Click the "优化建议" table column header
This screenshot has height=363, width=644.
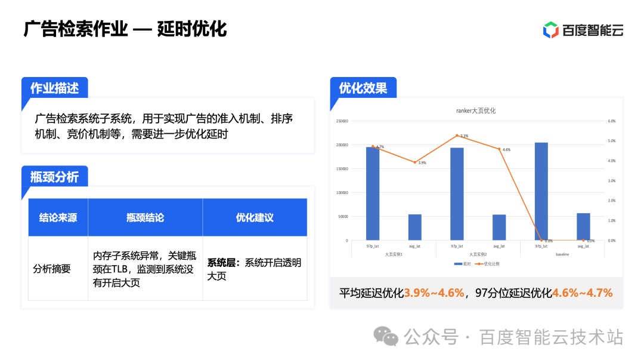[x=255, y=217]
